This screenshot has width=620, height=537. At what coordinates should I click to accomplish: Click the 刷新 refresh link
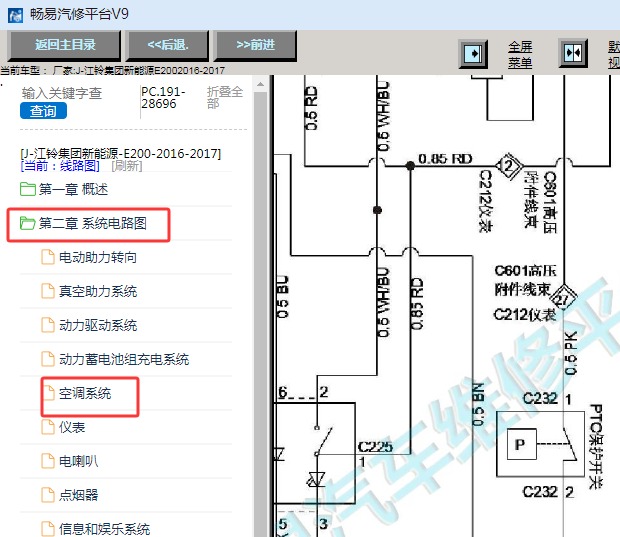click(127, 166)
